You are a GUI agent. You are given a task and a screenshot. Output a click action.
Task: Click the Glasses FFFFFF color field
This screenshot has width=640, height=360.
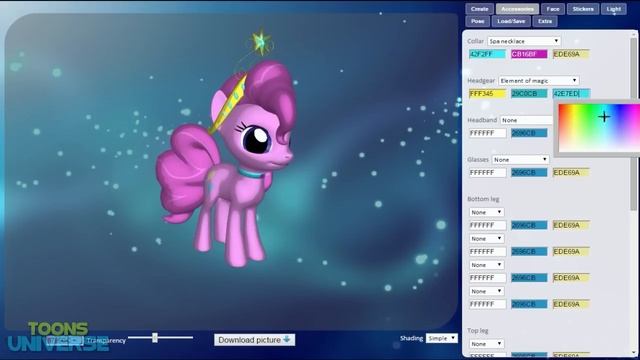point(487,173)
